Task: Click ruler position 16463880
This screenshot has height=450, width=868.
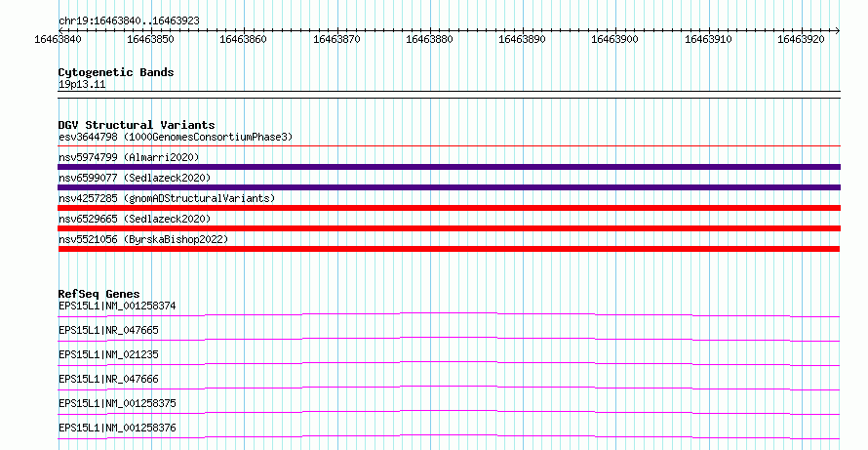Action: [429, 39]
